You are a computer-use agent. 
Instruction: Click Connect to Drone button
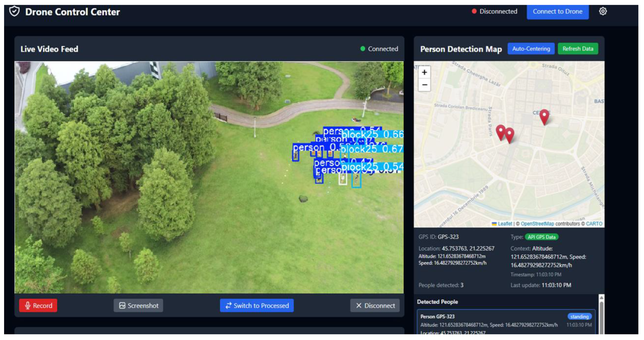pyautogui.click(x=557, y=12)
